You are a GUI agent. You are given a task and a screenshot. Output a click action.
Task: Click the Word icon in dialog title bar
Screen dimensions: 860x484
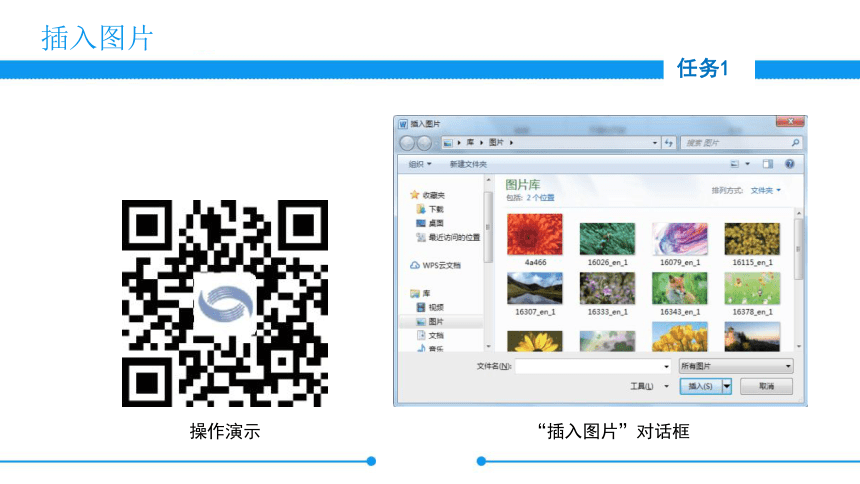pos(403,124)
